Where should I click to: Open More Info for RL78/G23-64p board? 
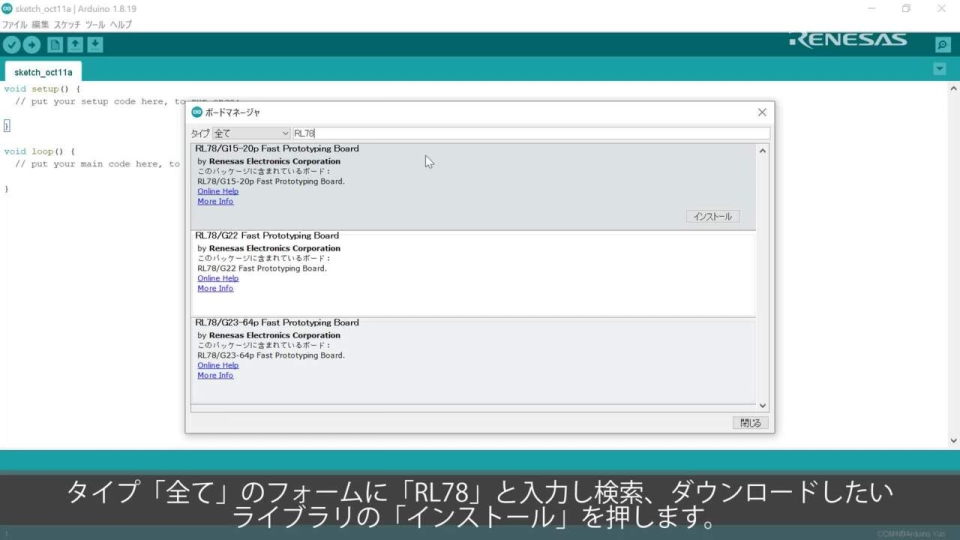click(216, 375)
